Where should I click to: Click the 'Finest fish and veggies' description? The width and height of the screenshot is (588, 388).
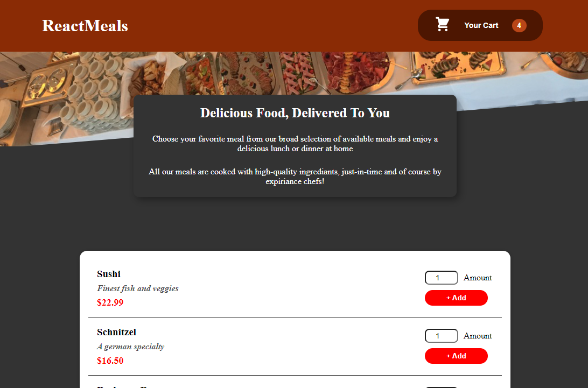pos(138,288)
